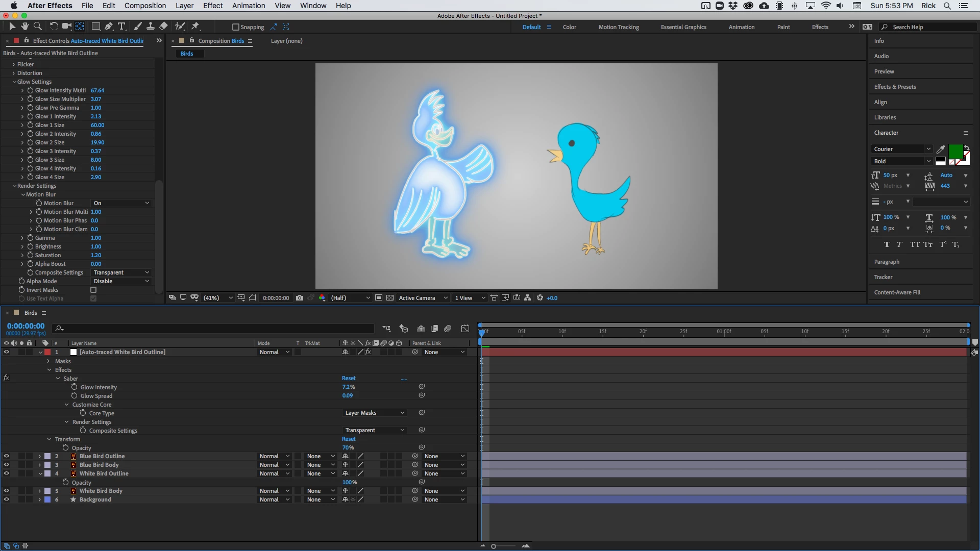Screen dimensions: 980x551
Task: Open viewer resolution dropdown set to Half
Action: coord(350,298)
